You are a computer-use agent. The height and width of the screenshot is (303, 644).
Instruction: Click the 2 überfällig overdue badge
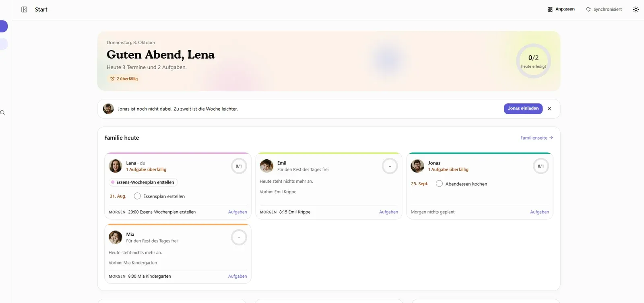click(124, 79)
